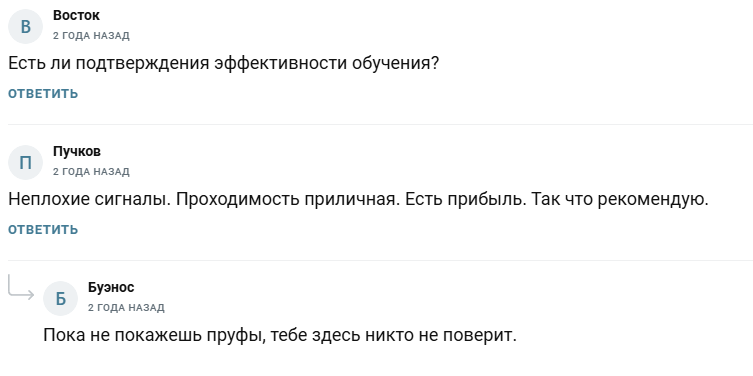
Task: Click the "2 года назад" timestamp under Буэнос
Action: click(126, 308)
